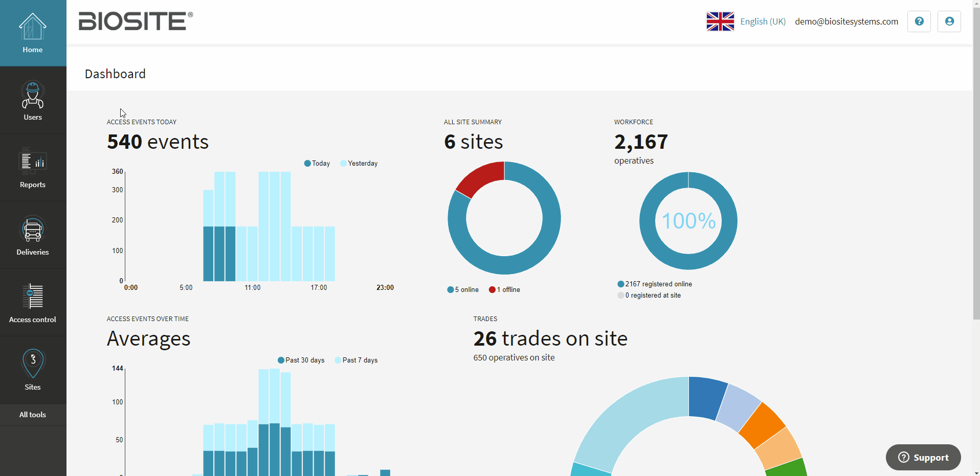Click the red offline segment of sites donut
The width and height of the screenshot is (980, 476).
478,179
